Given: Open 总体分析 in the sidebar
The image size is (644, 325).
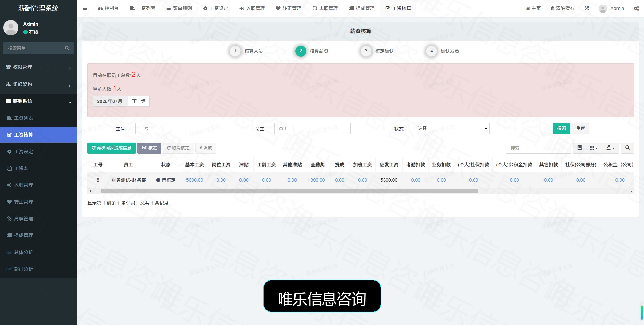Looking at the screenshot, I should click(39, 252).
